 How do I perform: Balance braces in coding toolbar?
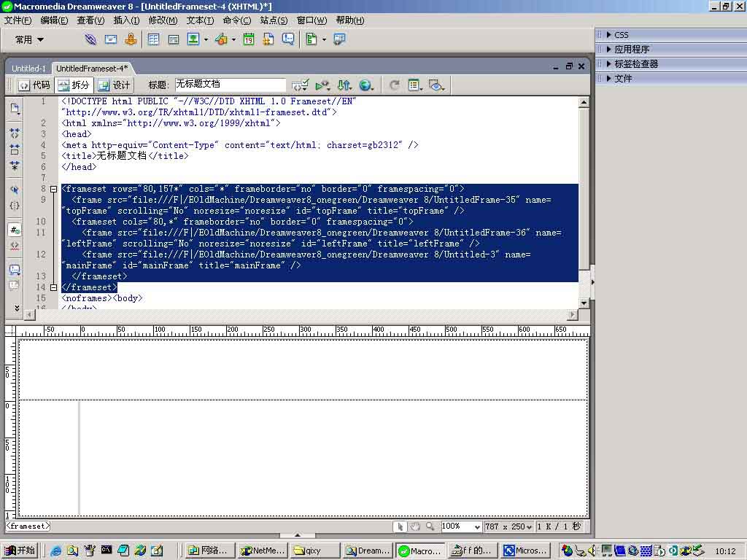(x=15, y=206)
